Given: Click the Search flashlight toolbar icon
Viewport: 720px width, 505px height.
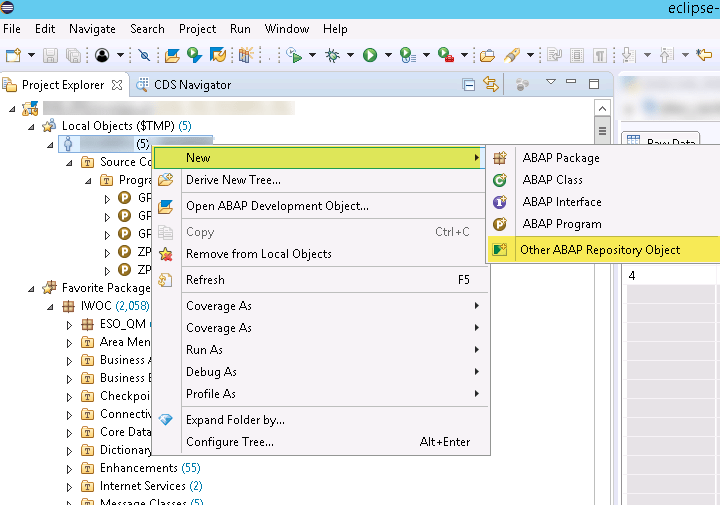Looking at the screenshot, I should (x=512, y=56).
